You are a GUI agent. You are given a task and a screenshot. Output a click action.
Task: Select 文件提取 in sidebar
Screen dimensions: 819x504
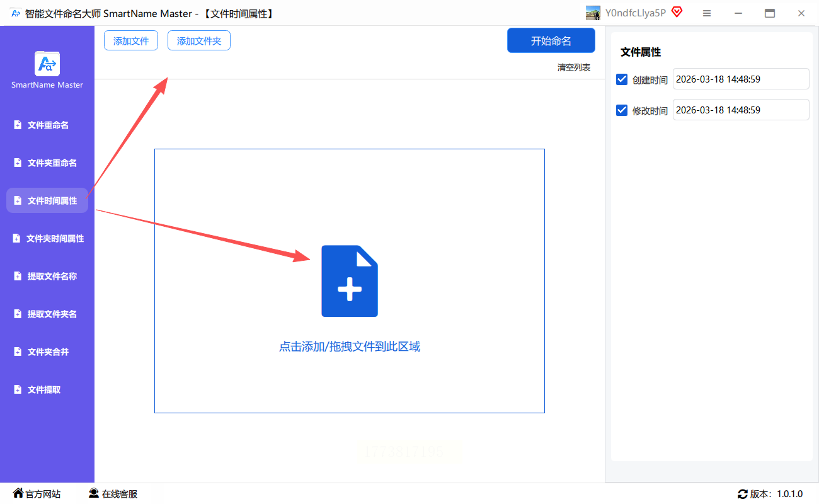47,389
